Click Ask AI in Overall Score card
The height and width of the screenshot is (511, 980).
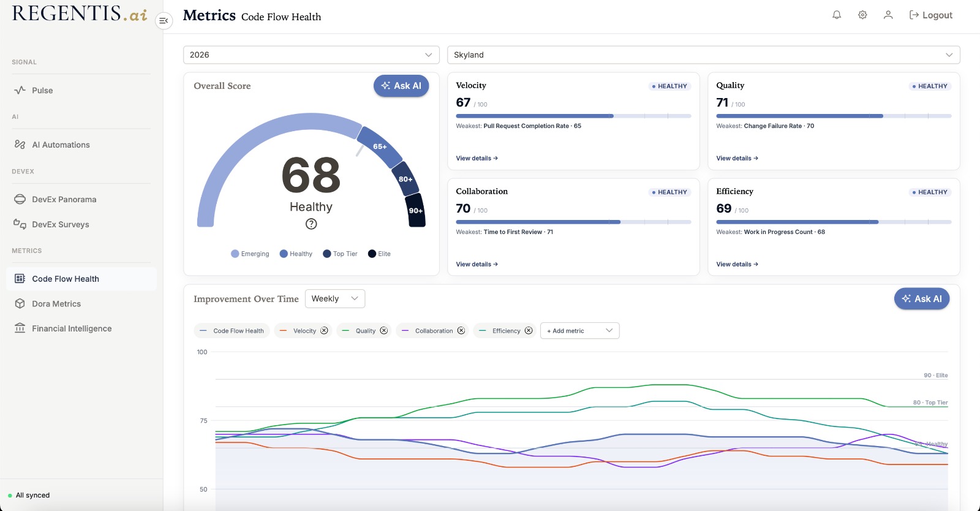pos(401,86)
